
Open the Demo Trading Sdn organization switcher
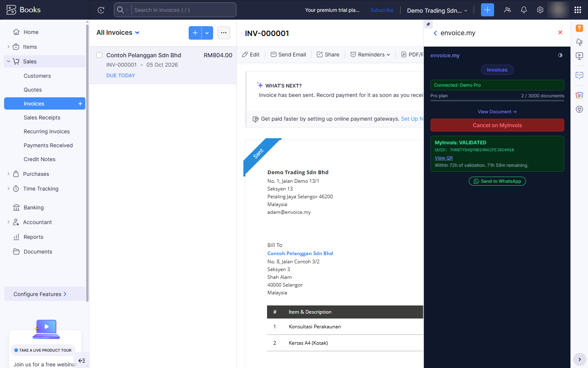coord(437,11)
